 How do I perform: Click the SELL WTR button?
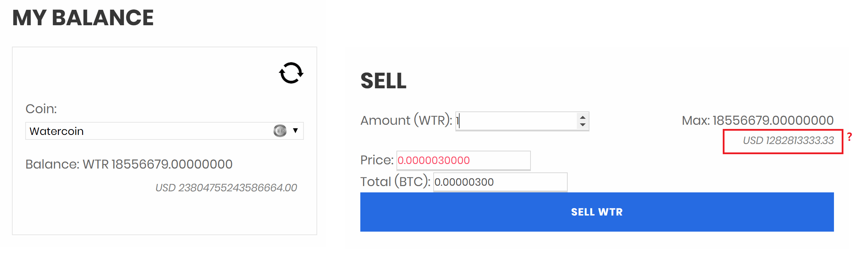(597, 212)
